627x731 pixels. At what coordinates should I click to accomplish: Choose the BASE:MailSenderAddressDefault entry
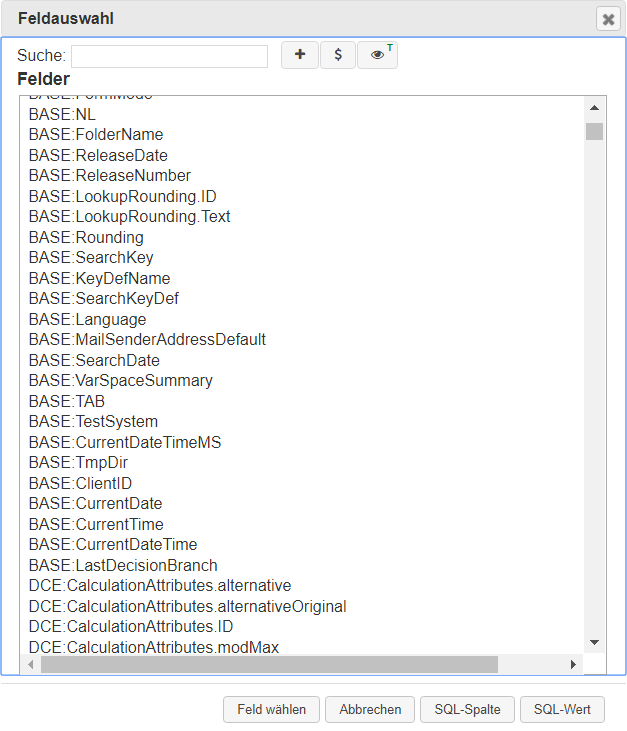pos(147,339)
